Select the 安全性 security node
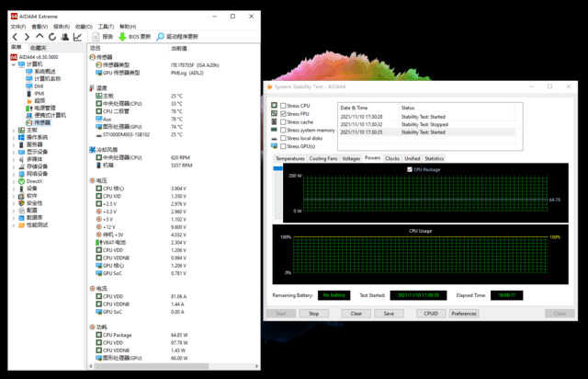This screenshot has height=379, width=588. (x=30, y=202)
